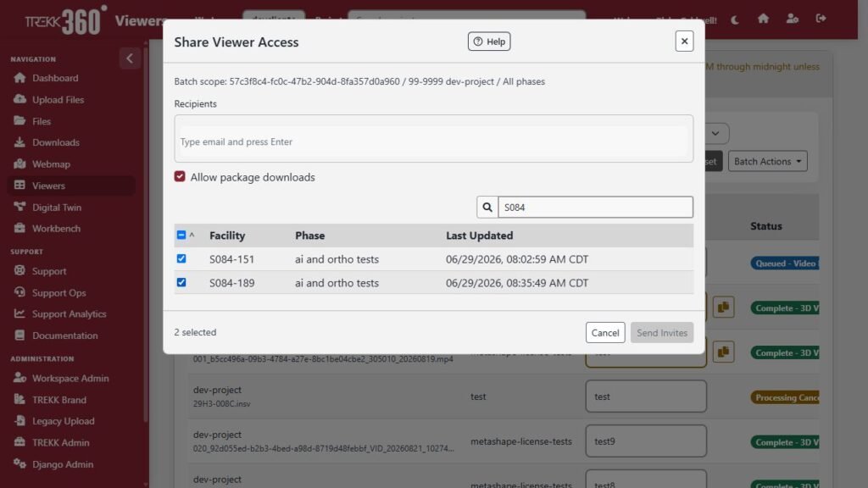868x488 pixels.
Task: Click the search magnifier icon in dialog
Action: [487, 208]
